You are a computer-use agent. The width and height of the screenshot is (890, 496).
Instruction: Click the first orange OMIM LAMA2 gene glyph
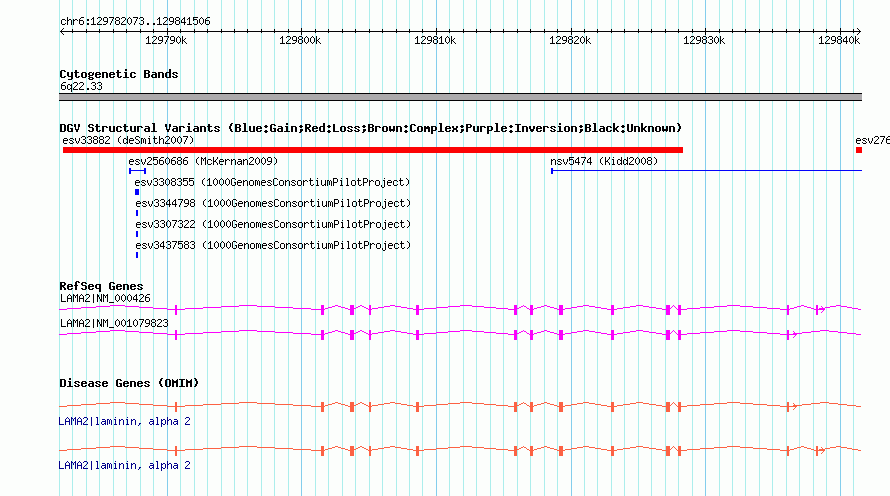[x=460, y=406]
